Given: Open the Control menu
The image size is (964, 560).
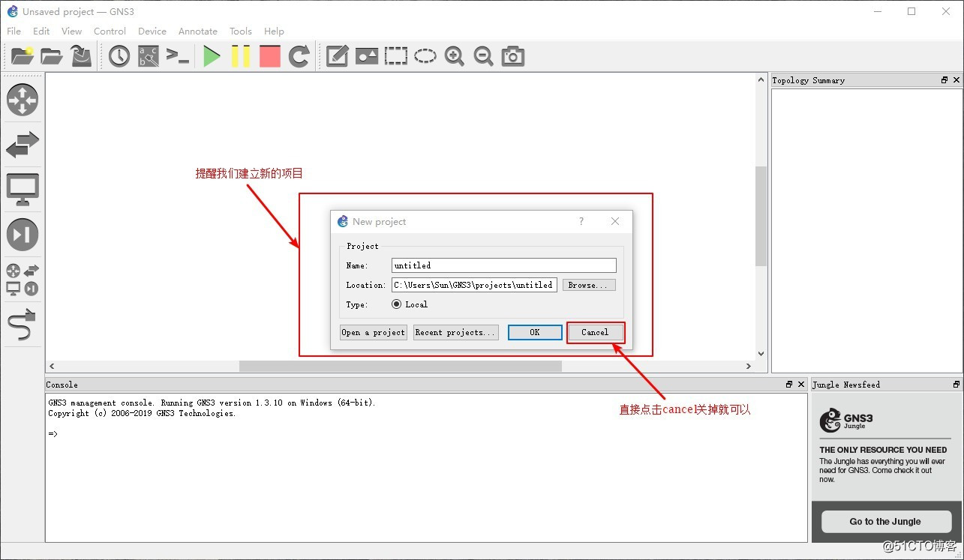Looking at the screenshot, I should click(x=110, y=31).
